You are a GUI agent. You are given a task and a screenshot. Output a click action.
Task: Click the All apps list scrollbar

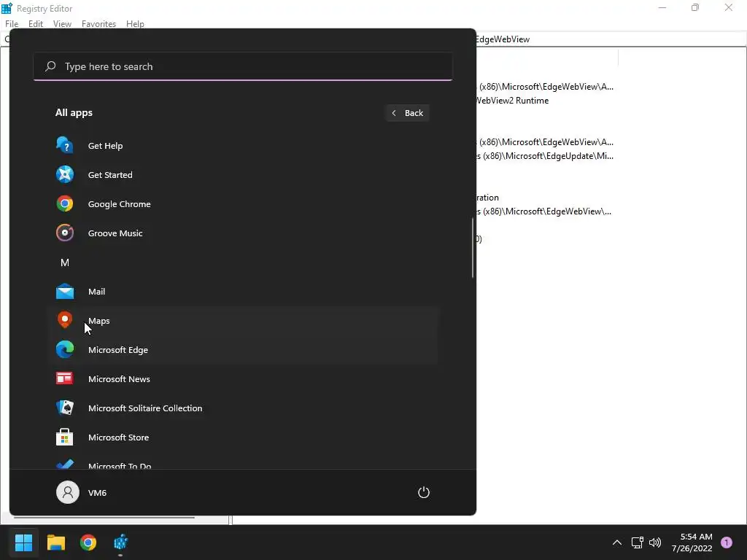click(473, 248)
